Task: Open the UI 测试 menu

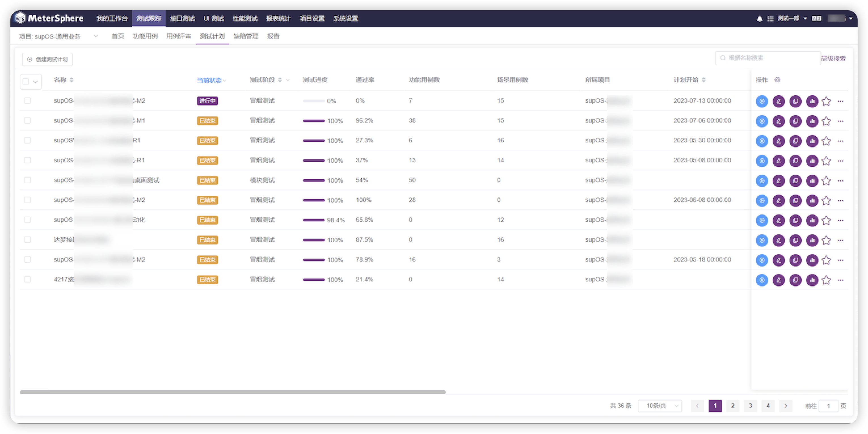Action: click(214, 18)
